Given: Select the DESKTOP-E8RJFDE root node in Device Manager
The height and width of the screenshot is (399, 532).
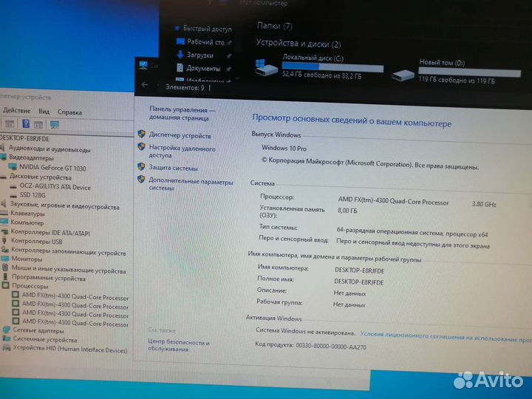Looking at the screenshot, I should [24, 139].
